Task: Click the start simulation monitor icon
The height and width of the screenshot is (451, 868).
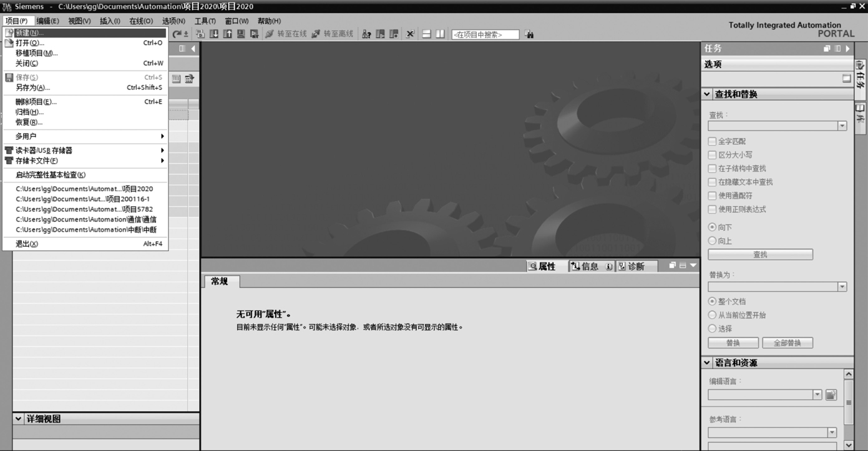Action: tap(240, 34)
